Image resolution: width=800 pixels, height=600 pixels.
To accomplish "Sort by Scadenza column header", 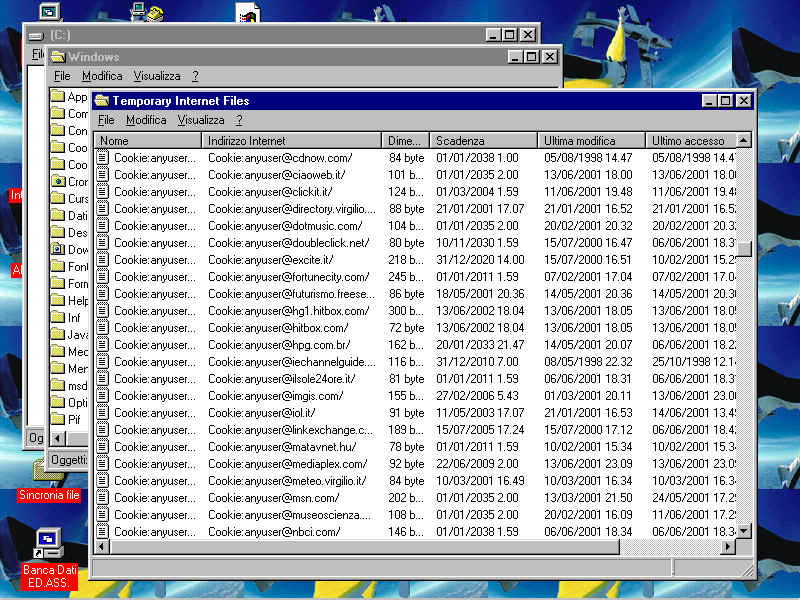I will click(x=484, y=140).
